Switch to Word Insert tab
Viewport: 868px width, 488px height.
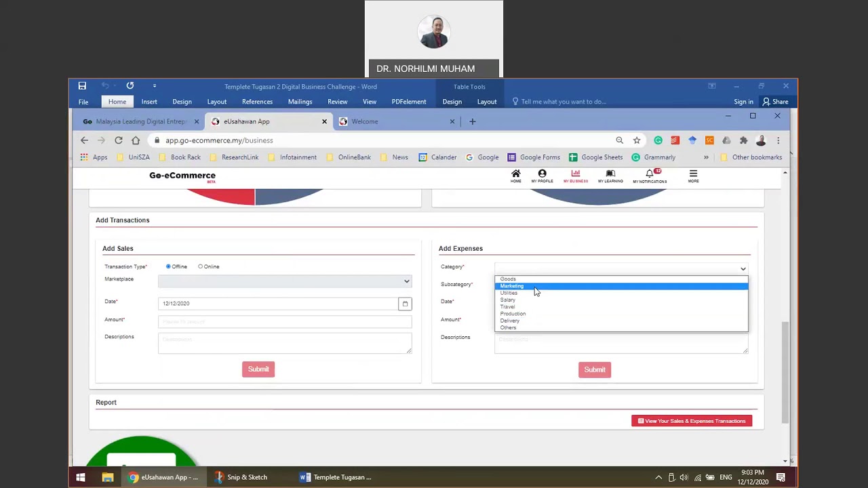[x=149, y=102]
